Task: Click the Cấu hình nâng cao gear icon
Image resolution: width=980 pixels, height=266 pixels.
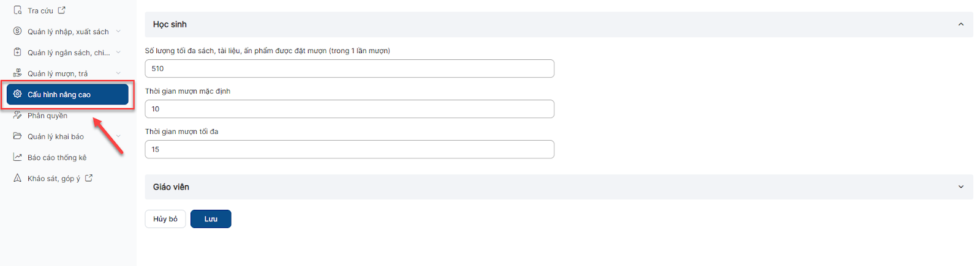Action: coord(18,94)
